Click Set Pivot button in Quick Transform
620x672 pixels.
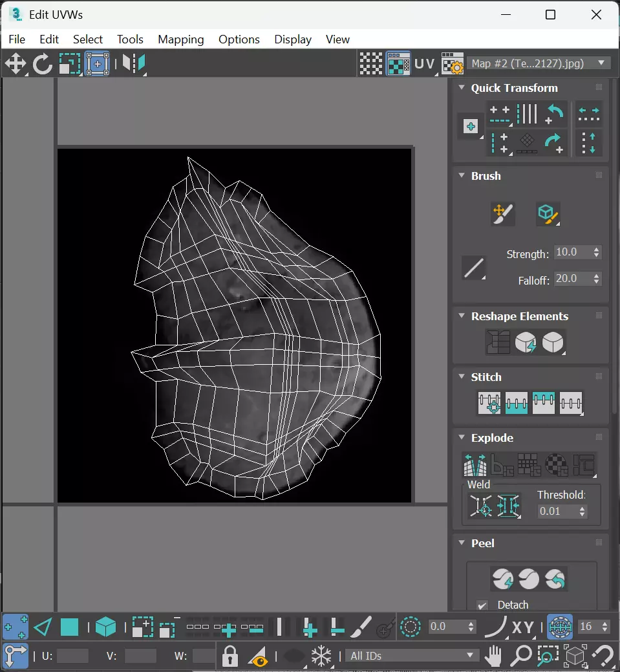471,126
